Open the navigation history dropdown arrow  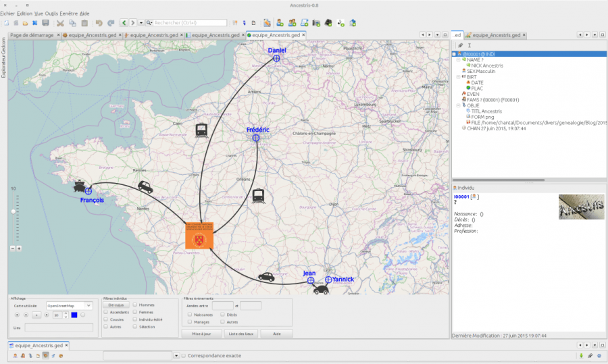pos(141,23)
